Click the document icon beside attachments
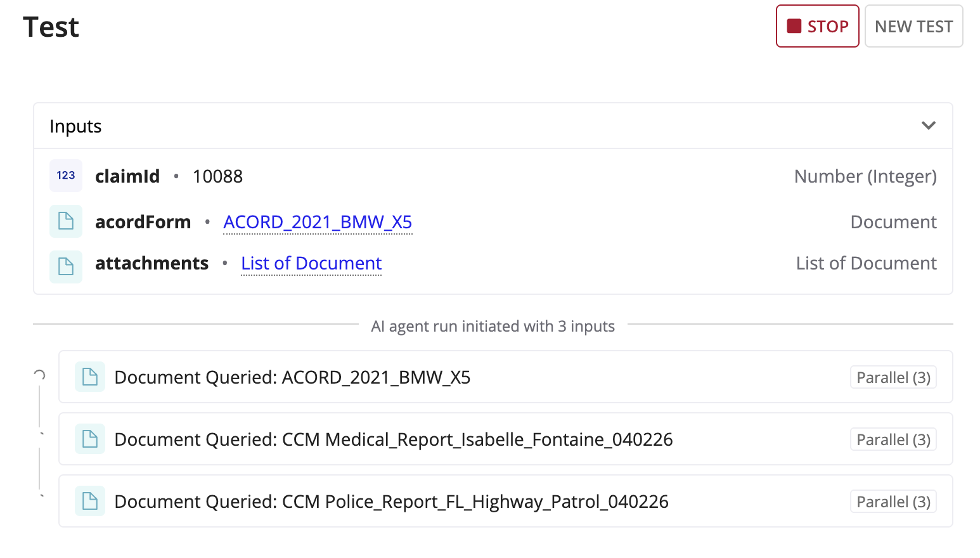 click(66, 266)
